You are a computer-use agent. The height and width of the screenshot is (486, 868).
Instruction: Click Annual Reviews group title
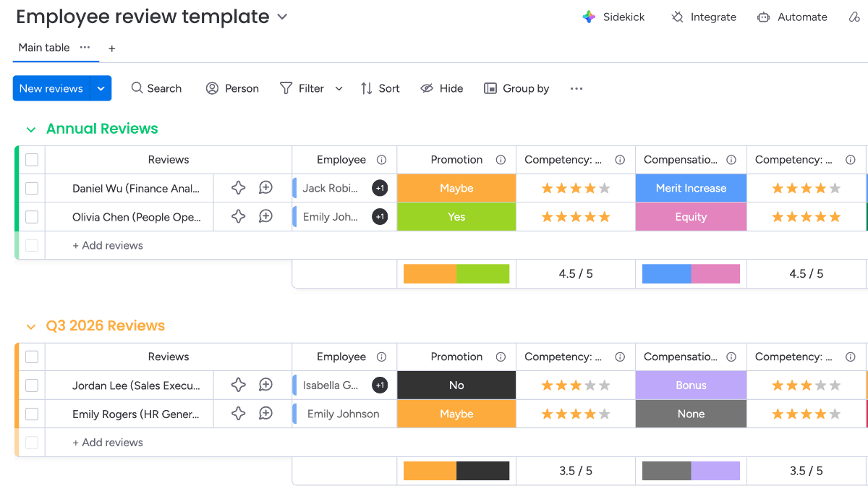click(x=102, y=129)
